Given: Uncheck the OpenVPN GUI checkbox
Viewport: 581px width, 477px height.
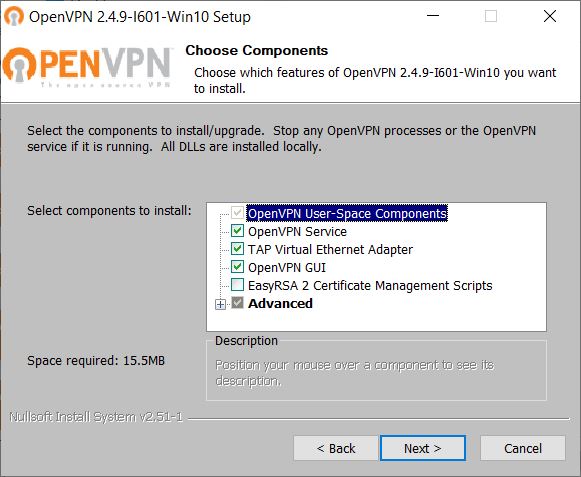Looking at the screenshot, I should pos(237,266).
